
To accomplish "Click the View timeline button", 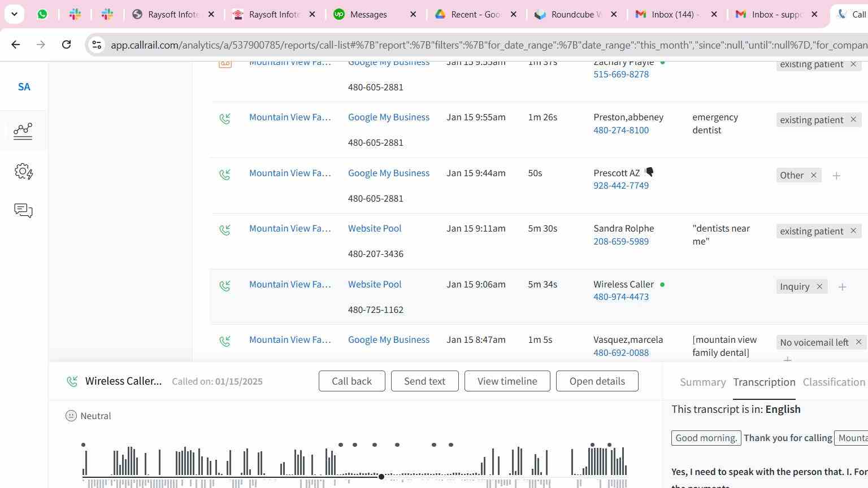I will pos(507,381).
